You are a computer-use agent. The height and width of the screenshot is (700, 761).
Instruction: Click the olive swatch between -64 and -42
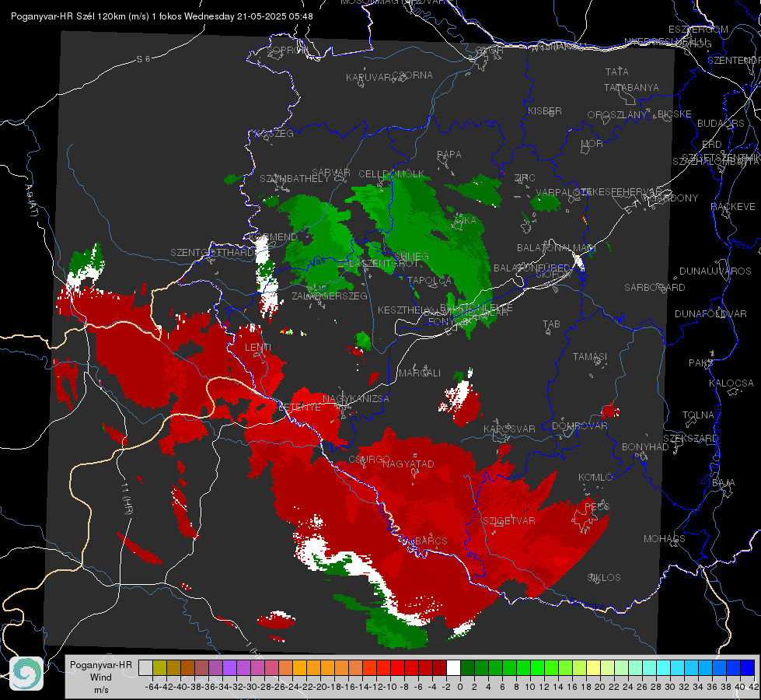pyautogui.click(x=159, y=668)
